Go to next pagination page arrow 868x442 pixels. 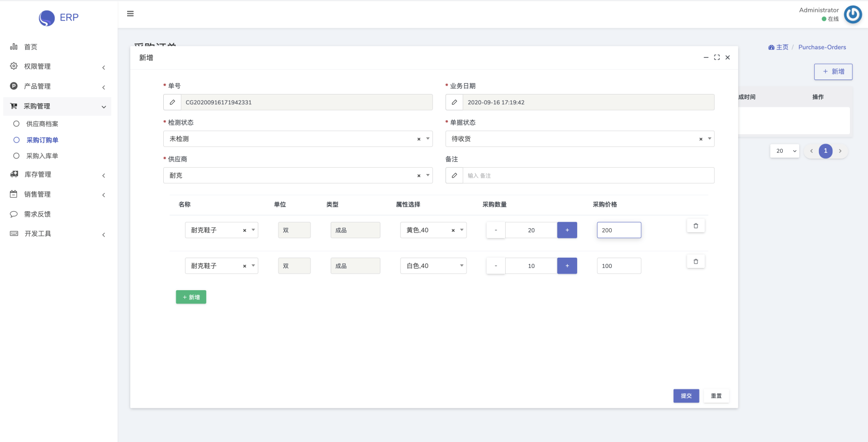tap(840, 151)
